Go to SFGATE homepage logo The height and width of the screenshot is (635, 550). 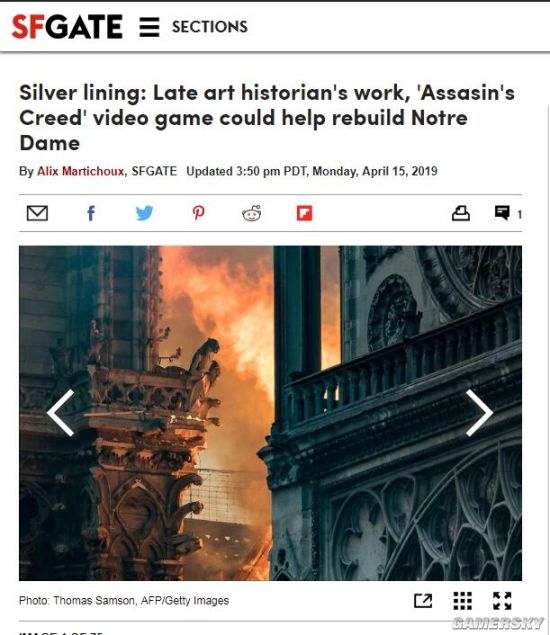click(x=67, y=27)
